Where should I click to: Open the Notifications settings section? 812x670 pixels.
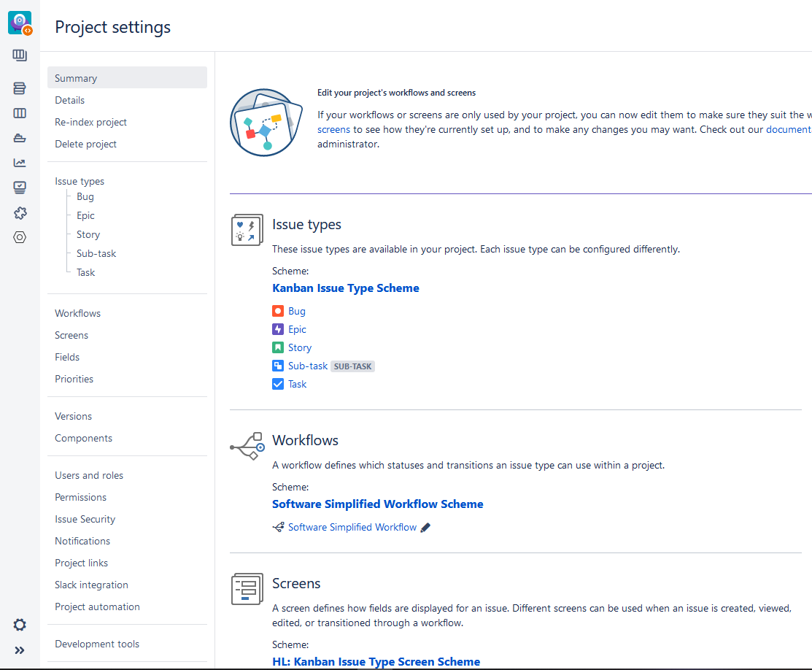82,541
